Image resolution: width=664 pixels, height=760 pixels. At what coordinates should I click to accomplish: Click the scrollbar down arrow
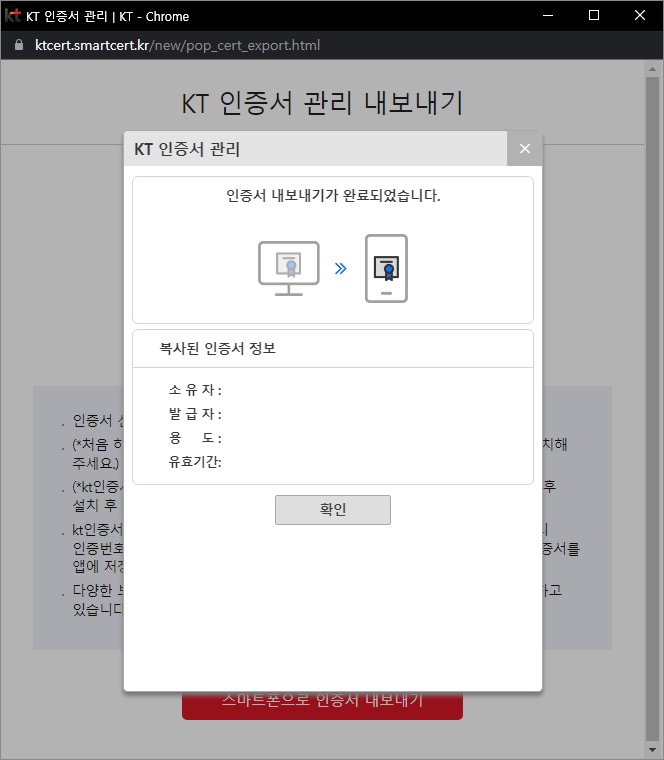tap(652, 750)
